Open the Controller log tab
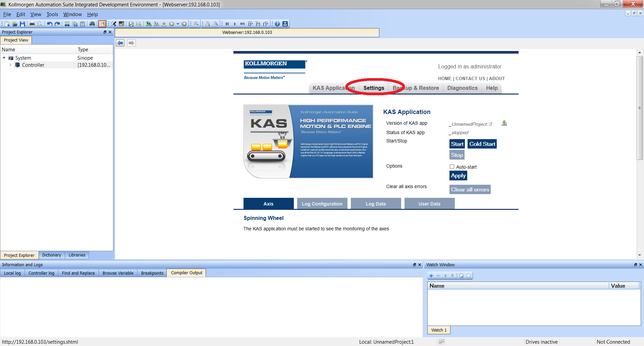Image resolution: width=644 pixels, height=346 pixels. (41, 273)
